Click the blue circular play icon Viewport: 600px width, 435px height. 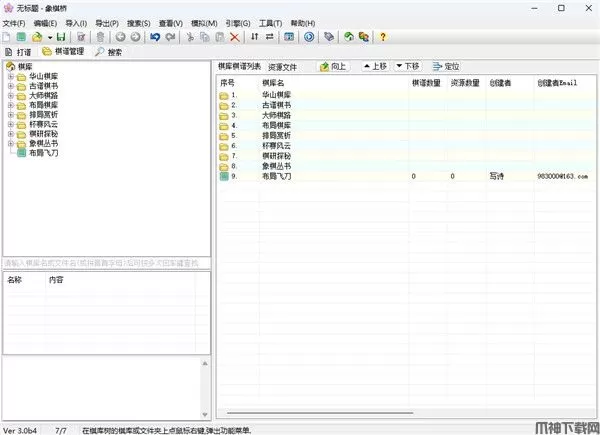(x=309, y=37)
